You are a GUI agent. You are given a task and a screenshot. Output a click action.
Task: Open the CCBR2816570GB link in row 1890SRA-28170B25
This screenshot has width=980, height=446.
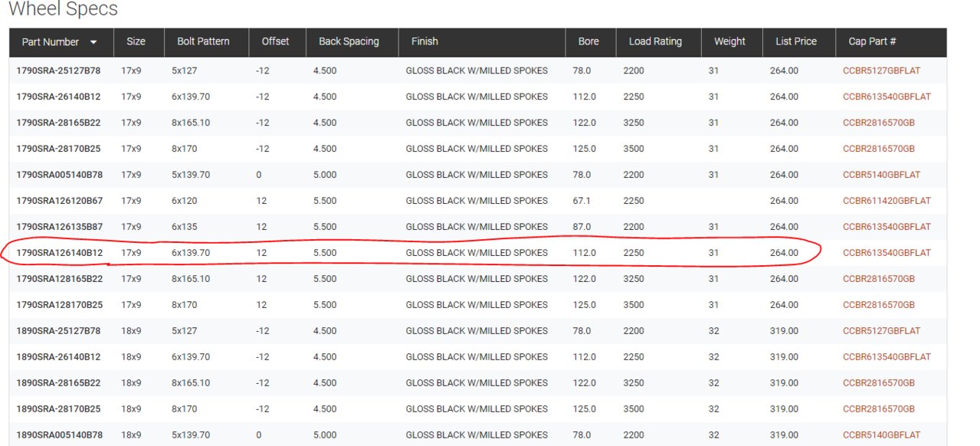879,409
